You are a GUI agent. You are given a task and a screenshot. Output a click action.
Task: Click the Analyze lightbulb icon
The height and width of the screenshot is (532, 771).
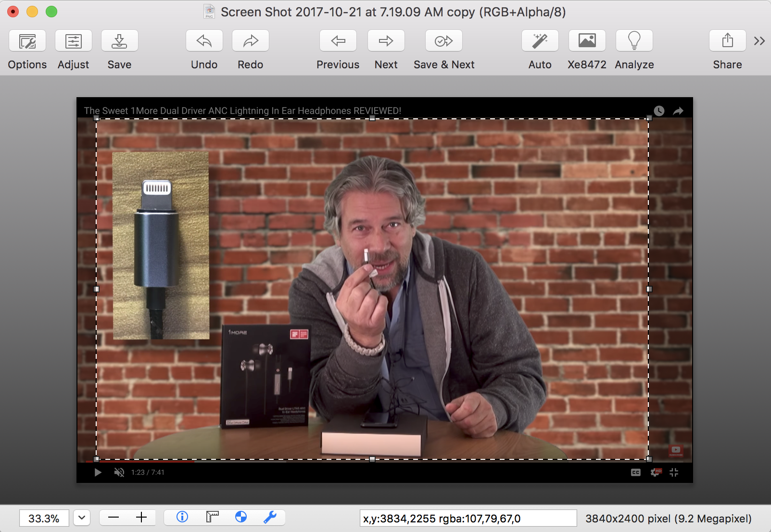pyautogui.click(x=634, y=41)
